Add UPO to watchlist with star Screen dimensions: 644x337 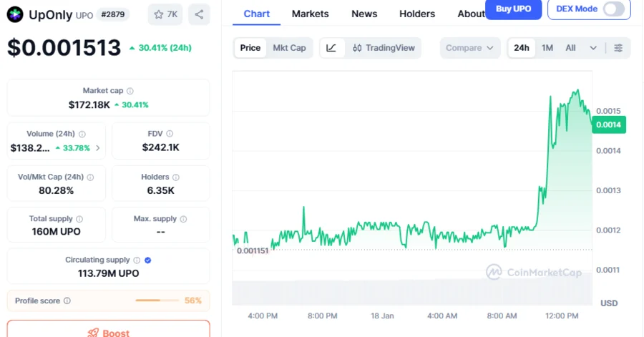[165, 14]
